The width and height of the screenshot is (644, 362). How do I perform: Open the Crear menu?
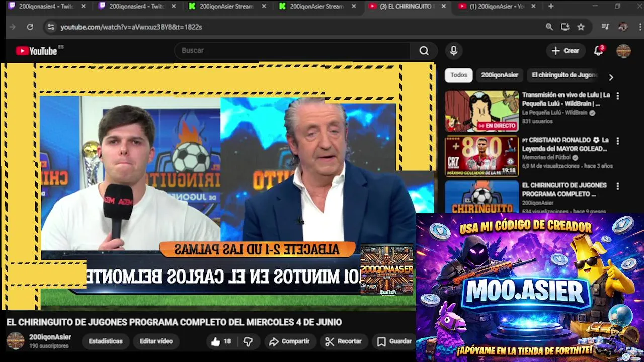[x=566, y=51]
